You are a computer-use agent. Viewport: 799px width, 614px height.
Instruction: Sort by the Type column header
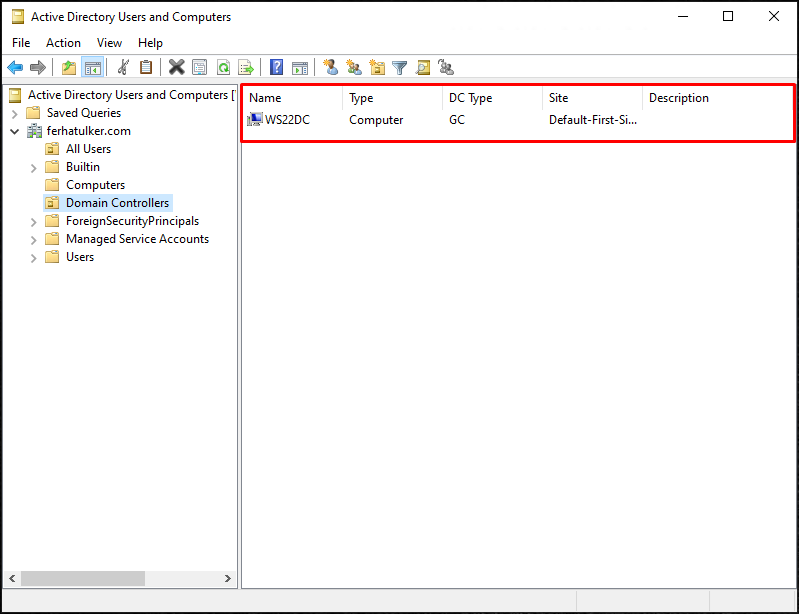coord(393,98)
